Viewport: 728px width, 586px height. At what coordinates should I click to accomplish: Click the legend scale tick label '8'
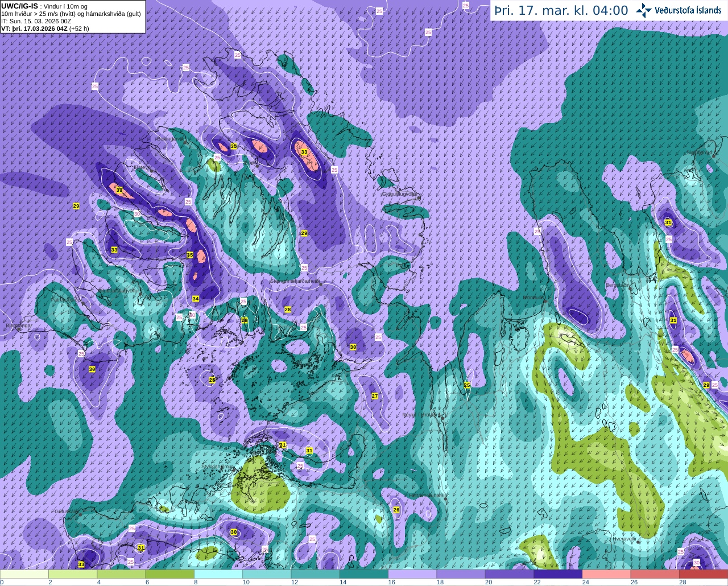[195, 582]
